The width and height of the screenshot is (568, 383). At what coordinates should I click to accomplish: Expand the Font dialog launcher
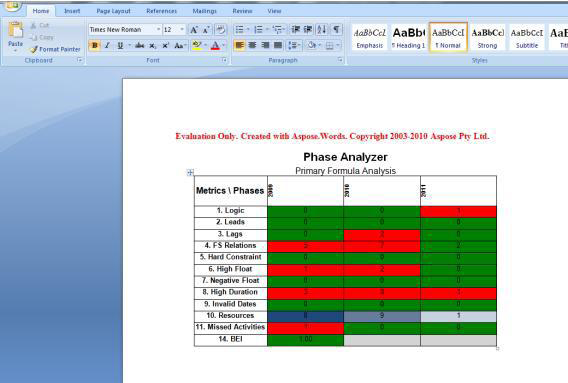[x=225, y=60]
